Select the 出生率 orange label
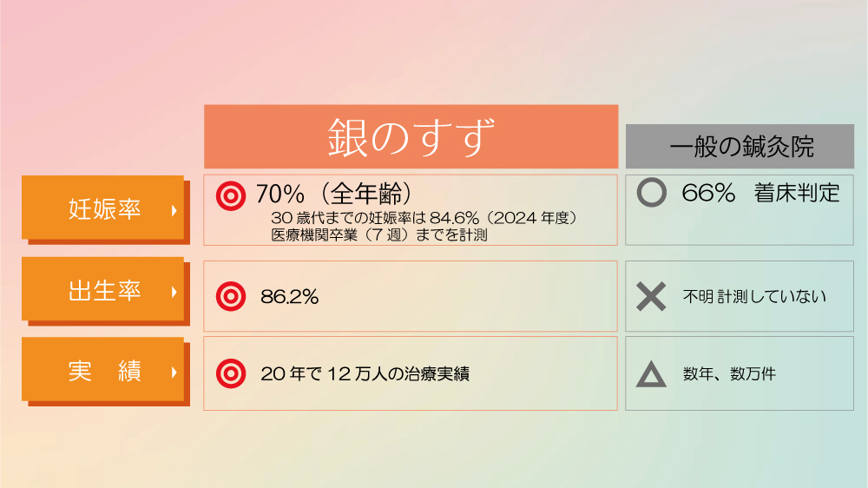The width and height of the screenshot is (868, 488). point(104,291)
